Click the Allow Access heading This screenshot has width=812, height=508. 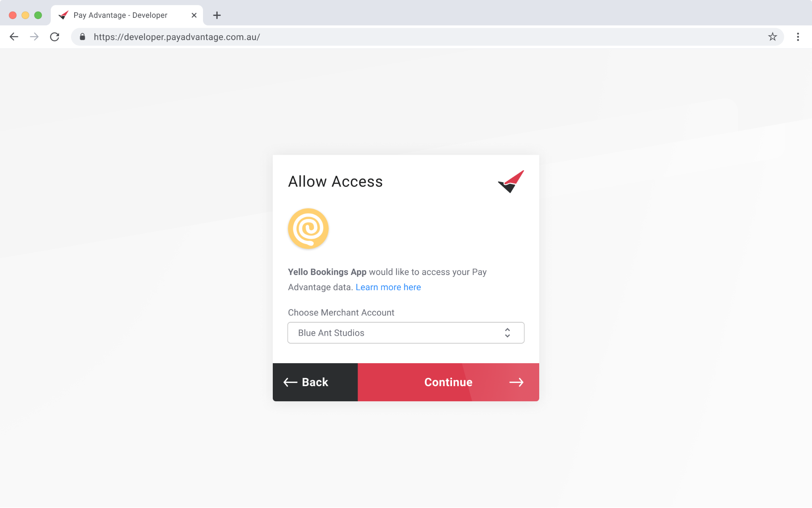pyautogui.click(x=335, y=181)
